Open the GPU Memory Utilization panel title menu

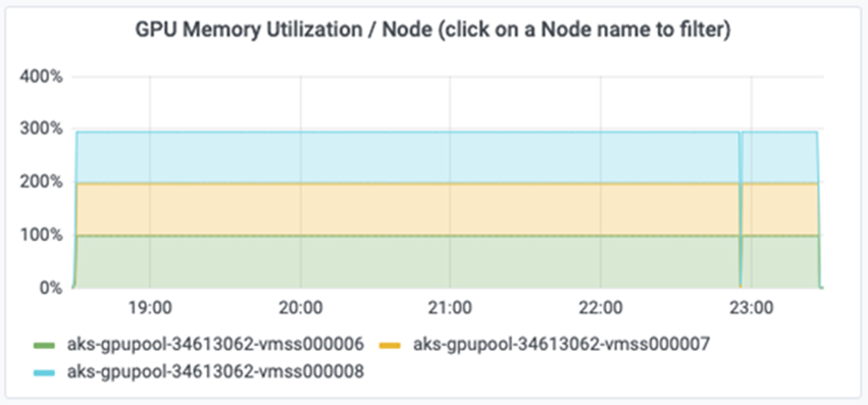click(x=434, y=31)
